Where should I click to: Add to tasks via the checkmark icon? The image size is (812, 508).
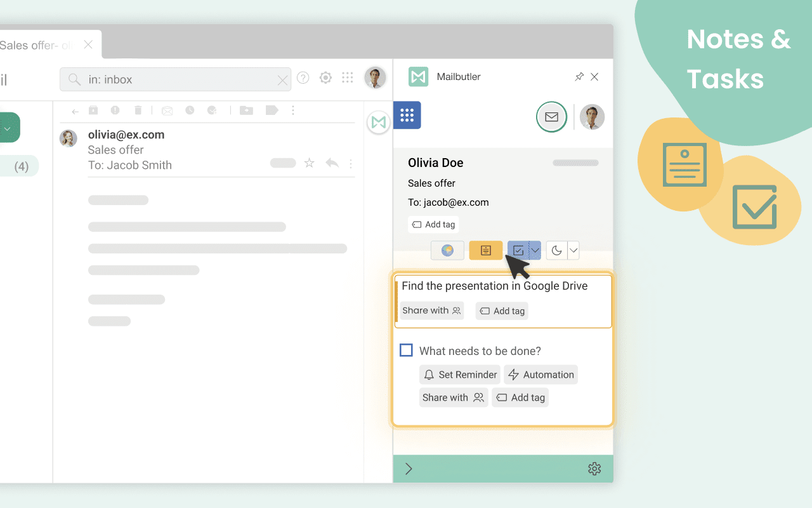tap(212, 110)
